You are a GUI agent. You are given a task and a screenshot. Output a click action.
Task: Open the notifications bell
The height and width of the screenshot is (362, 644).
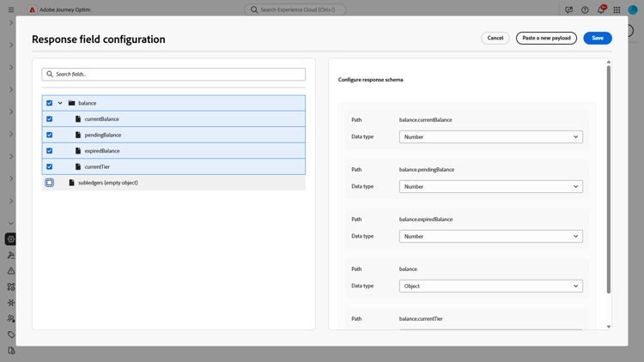601,10
